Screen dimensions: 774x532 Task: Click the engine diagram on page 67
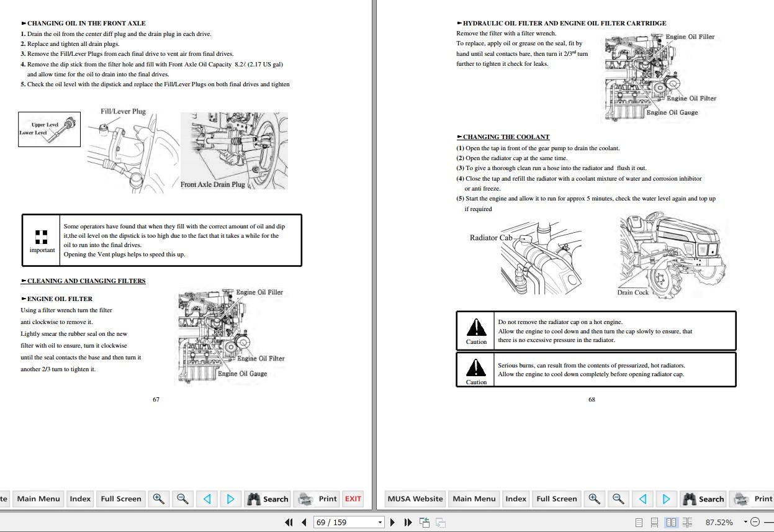coord(231,335)
